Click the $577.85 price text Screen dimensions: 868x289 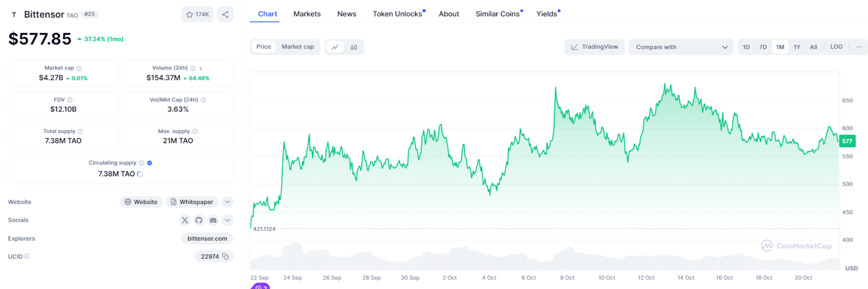point(40,39)
